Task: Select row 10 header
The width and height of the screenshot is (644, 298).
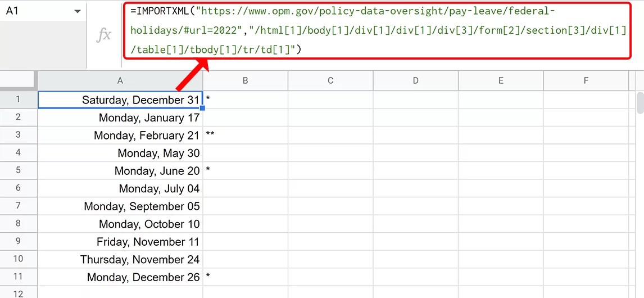Action: (19, 259)
